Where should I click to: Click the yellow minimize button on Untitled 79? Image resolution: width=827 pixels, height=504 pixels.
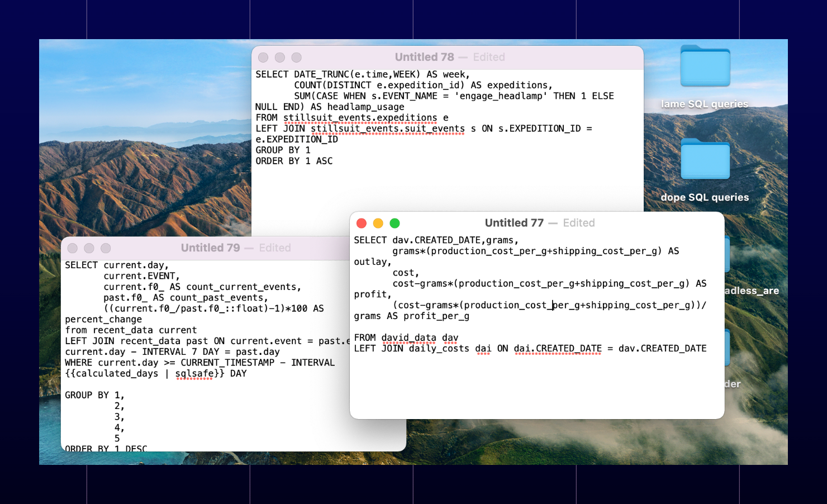click(x=89, y=248)
